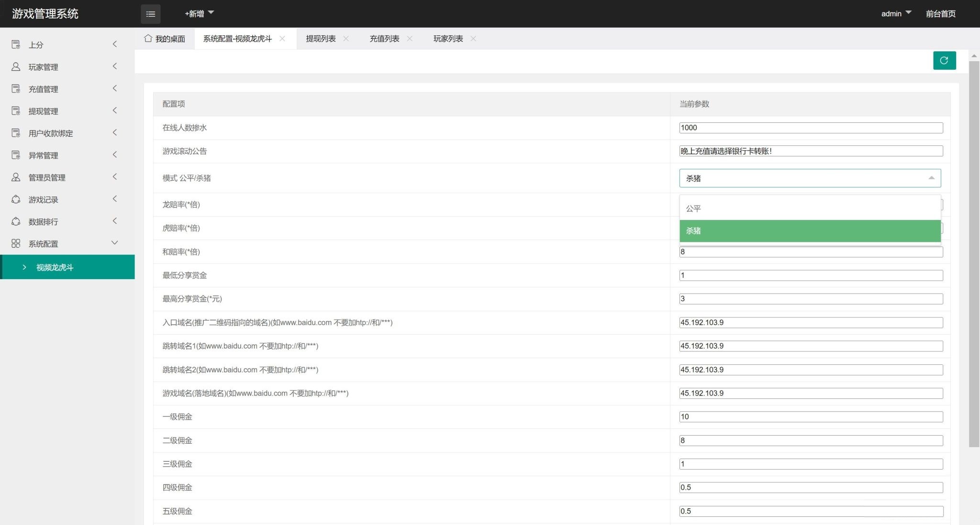Expand the admin user dropdown
The height and width of the screenshot is (525, 980).
(896, 13)
